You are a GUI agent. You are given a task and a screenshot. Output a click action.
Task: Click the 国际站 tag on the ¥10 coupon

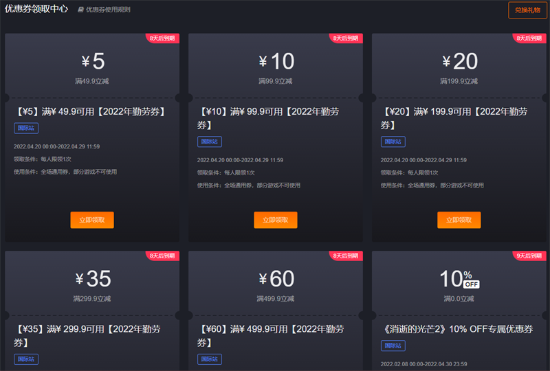[209, 142]
